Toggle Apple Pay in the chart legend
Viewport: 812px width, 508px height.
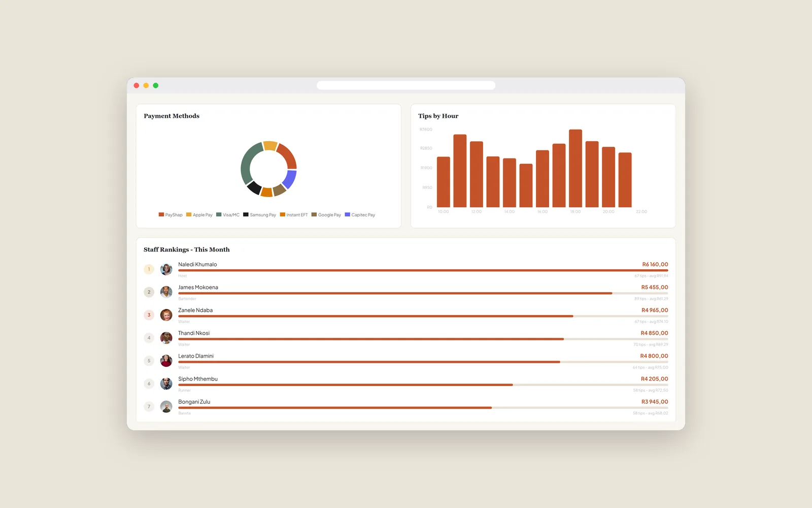pyautogui.click(x=199, y=215)
